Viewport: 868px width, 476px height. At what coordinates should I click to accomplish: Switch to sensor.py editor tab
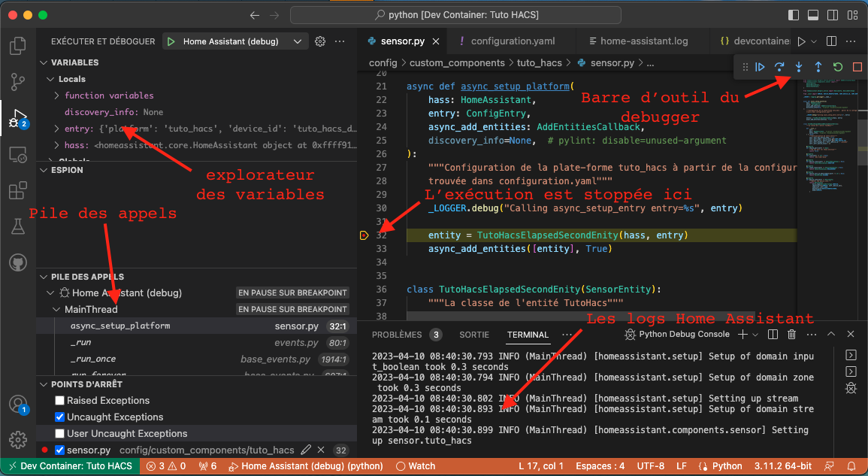(x=403, y=41)
